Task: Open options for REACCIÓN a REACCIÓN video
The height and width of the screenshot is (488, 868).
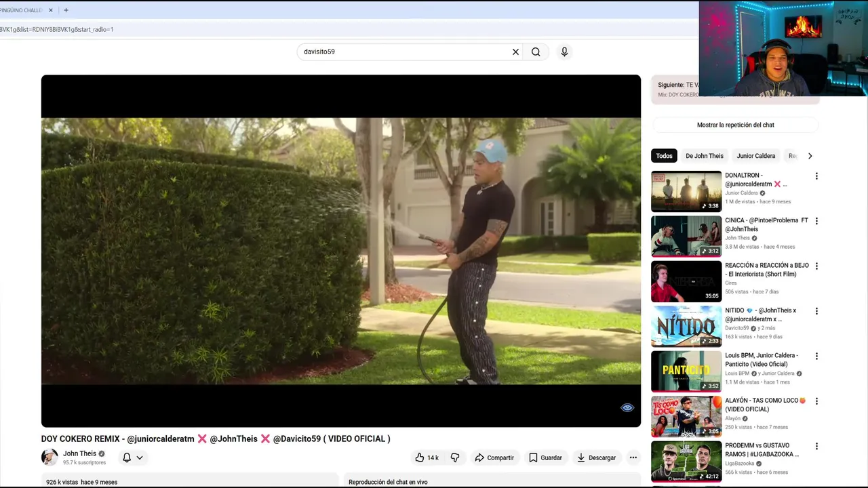Action: click(816, 266)
